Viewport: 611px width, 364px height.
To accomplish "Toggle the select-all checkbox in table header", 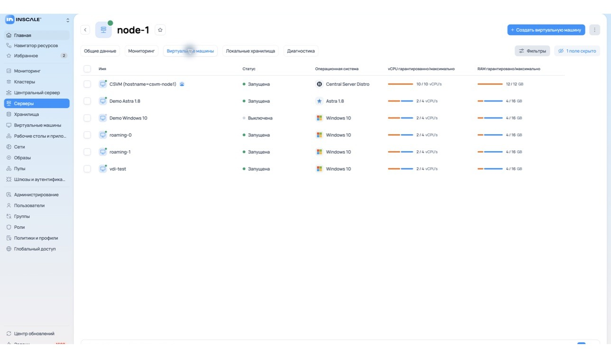I will point(87,69).
